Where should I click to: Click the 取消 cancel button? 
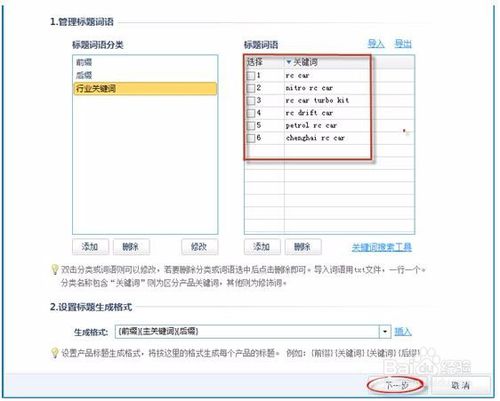tap(461, 385)
